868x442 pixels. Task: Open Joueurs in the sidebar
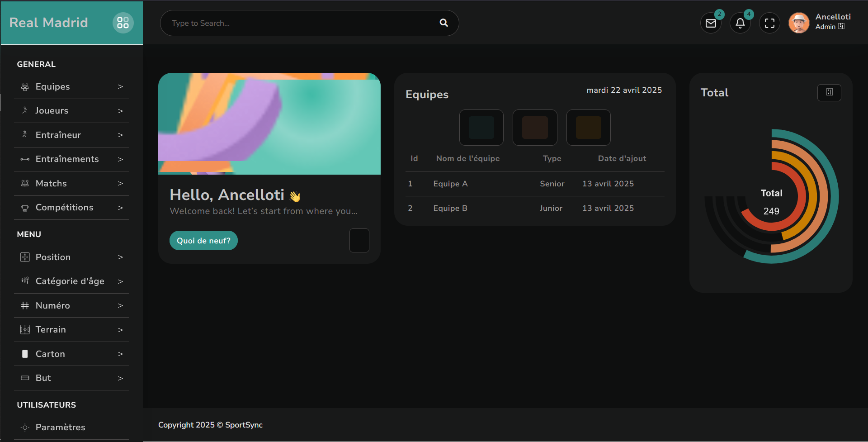click(52, 111)
